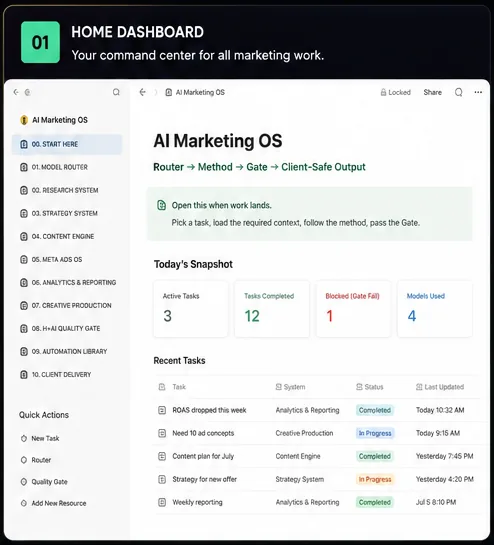The height and width of the screenshot is (545, 494).
Task: Open 07. CREATIVE PRODUCTION page
Action: click(x=71, y=306)
